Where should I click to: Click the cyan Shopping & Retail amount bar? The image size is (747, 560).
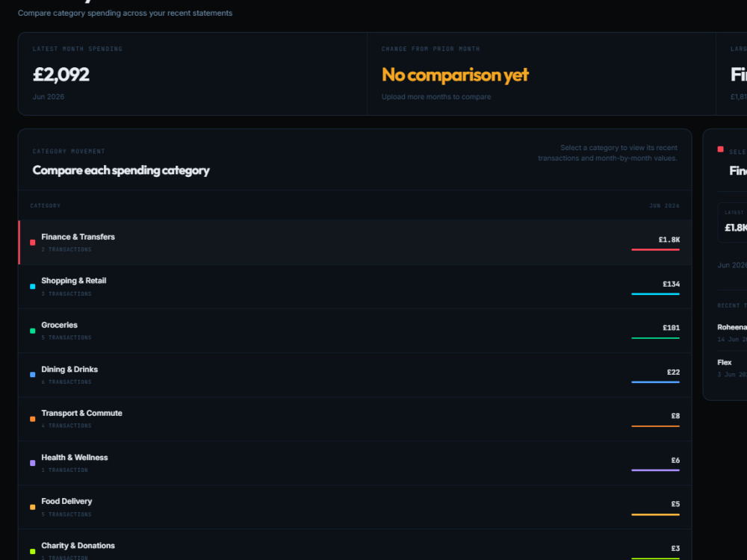(656, 293)
